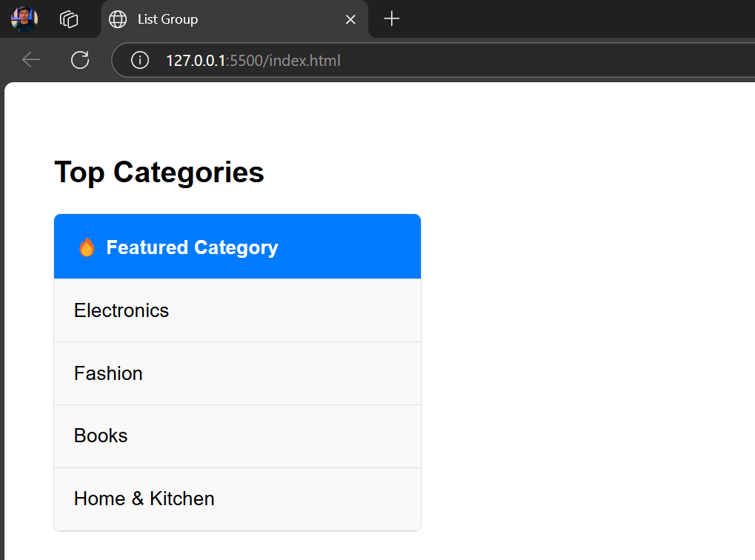Select the Featured Category header item
The width and height of the screenshot is (755, 560).
(x=237, y=247)
